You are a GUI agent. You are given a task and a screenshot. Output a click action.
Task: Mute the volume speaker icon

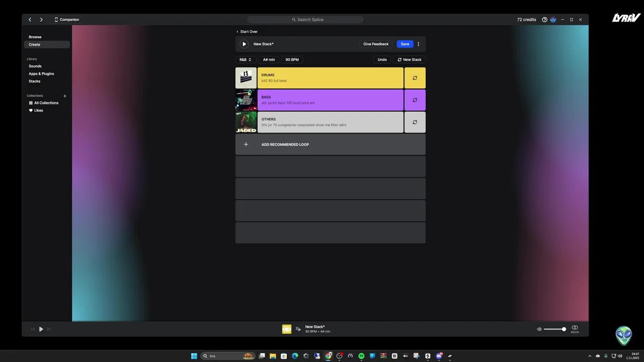pos(539,329)
